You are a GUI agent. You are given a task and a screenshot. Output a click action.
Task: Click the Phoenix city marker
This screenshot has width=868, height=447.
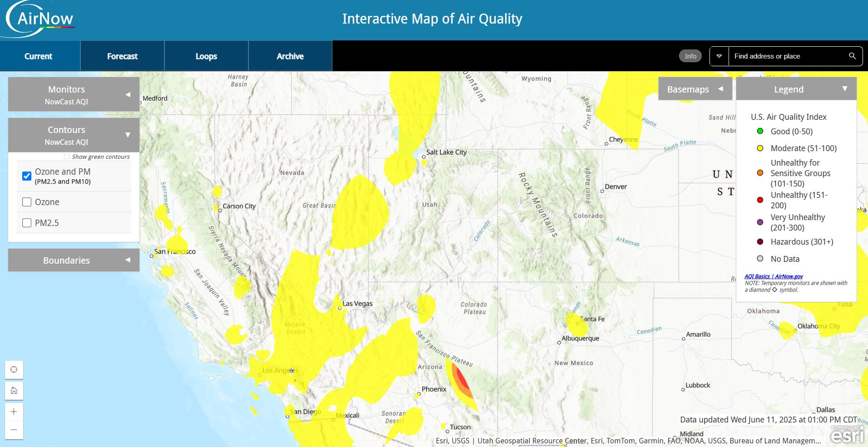(x=419, y=394)
